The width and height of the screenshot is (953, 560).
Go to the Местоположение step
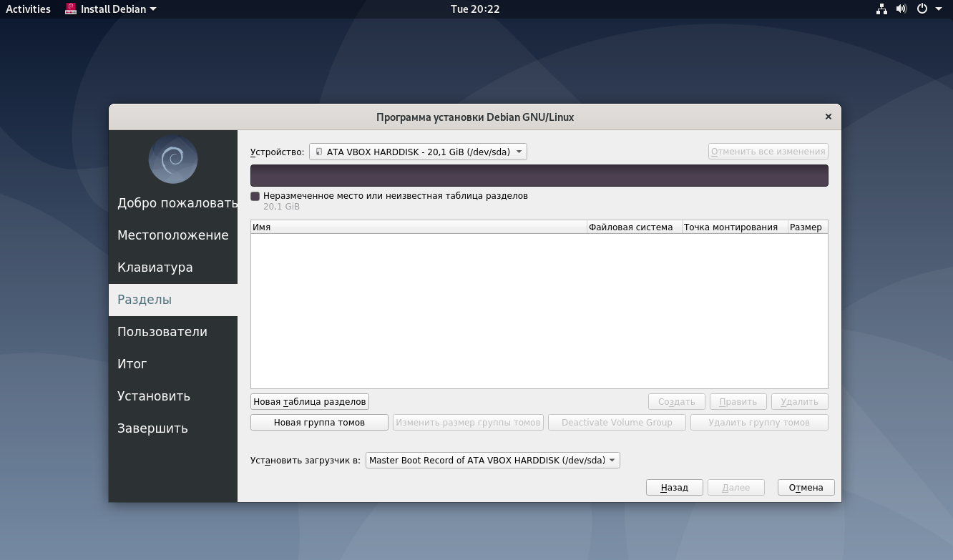click(173, 235)
